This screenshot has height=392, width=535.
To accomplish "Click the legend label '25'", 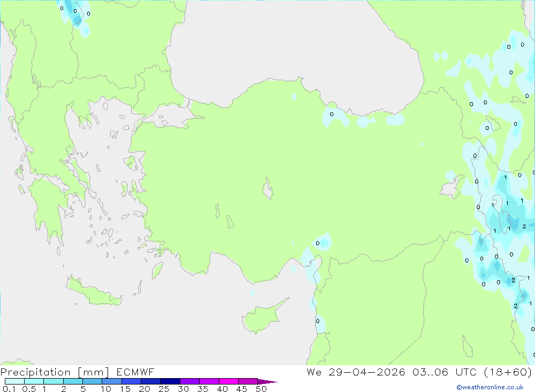I will click(x=164, y=389).
